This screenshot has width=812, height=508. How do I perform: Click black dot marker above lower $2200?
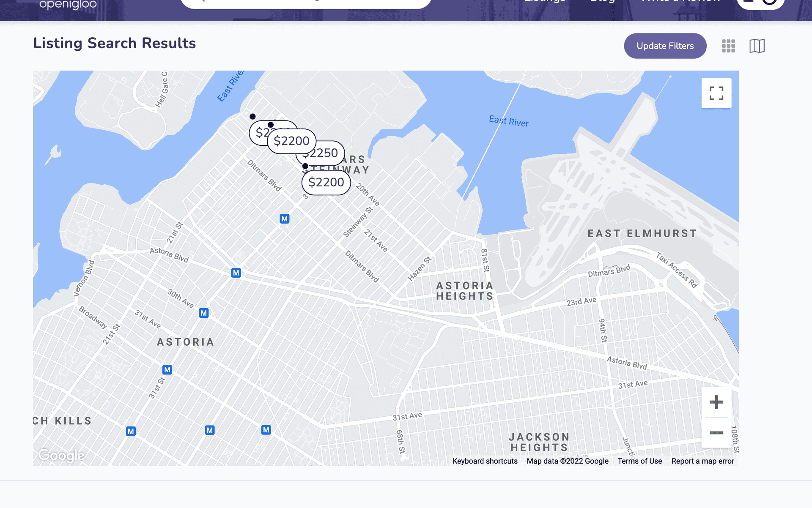point(305,166)
